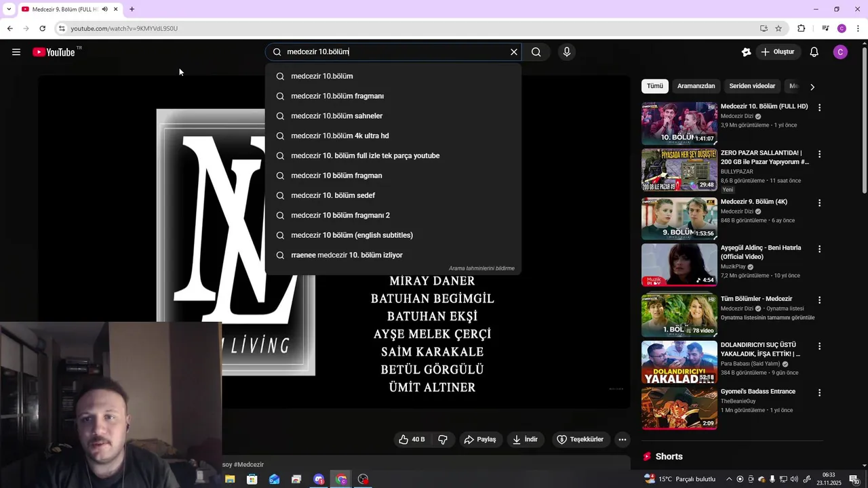
Task: Open the Chrome profile avatar
Action: tap(842, 28)
